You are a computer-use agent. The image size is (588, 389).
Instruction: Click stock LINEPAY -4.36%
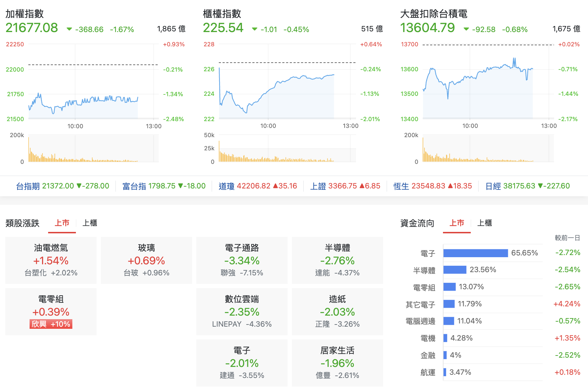click(242, 324)
